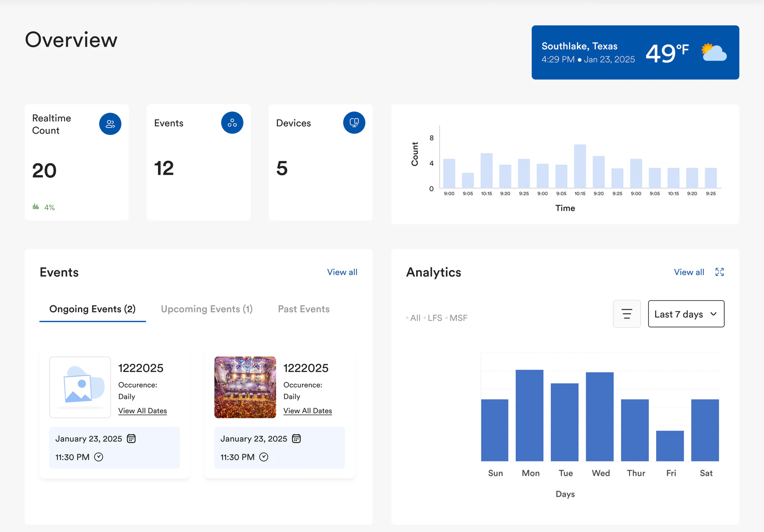Screen dimensions: 764x532
Task: Click the Devices count value 5
Action: (282, 168)
